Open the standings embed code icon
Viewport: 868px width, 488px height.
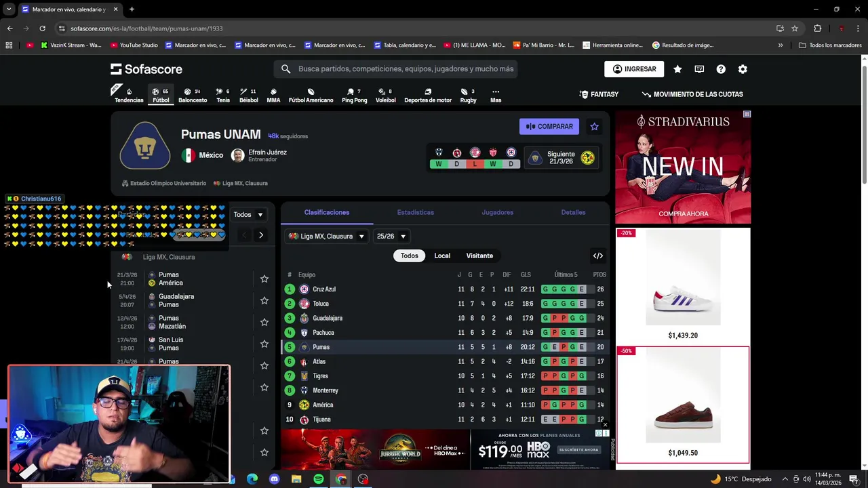(598, 256)
